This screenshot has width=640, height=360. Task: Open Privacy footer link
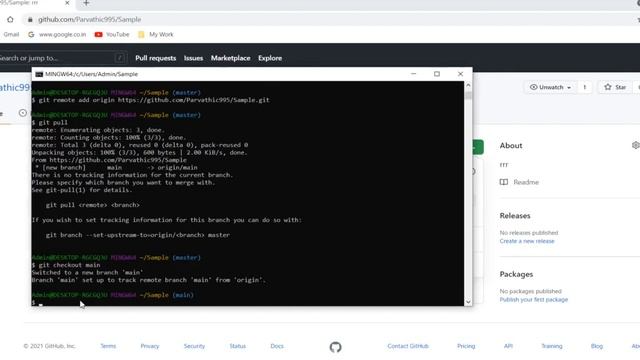150,346
